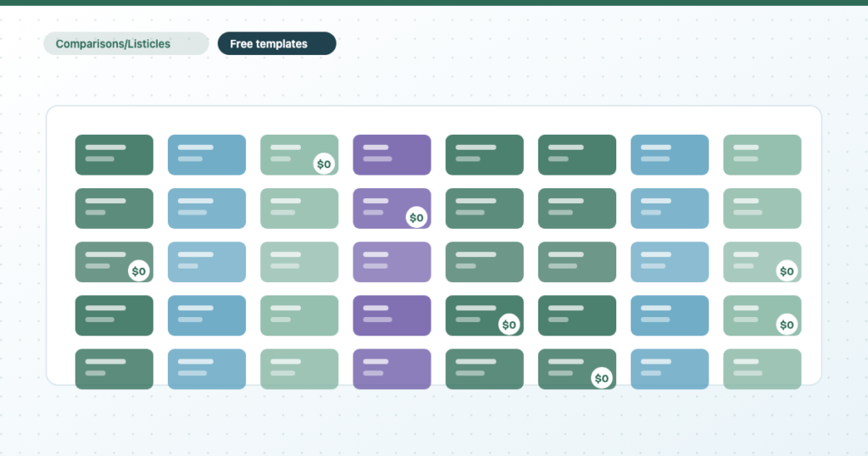Select fourth-row dark green card with $0 badge
The width and height of the screenshot is (868, 456).
pos(484,315)
